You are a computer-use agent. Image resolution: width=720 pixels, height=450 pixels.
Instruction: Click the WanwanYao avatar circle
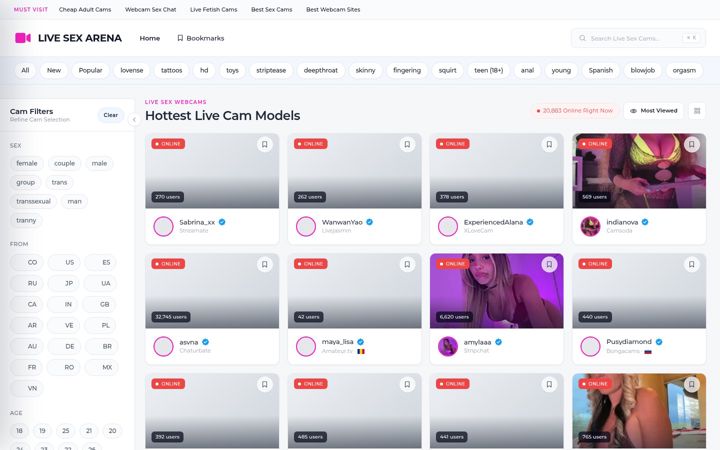(305, 226)
